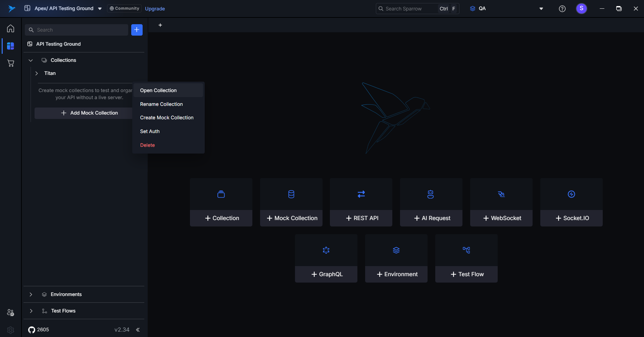This screenshot has width=644, height=337.
Task: Expand the Titan collection
Action: point(37,73)
